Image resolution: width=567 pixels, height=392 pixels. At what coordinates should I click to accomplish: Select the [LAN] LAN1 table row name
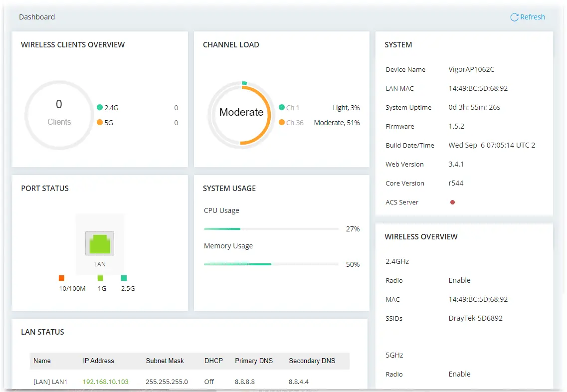tap(50, 382)
